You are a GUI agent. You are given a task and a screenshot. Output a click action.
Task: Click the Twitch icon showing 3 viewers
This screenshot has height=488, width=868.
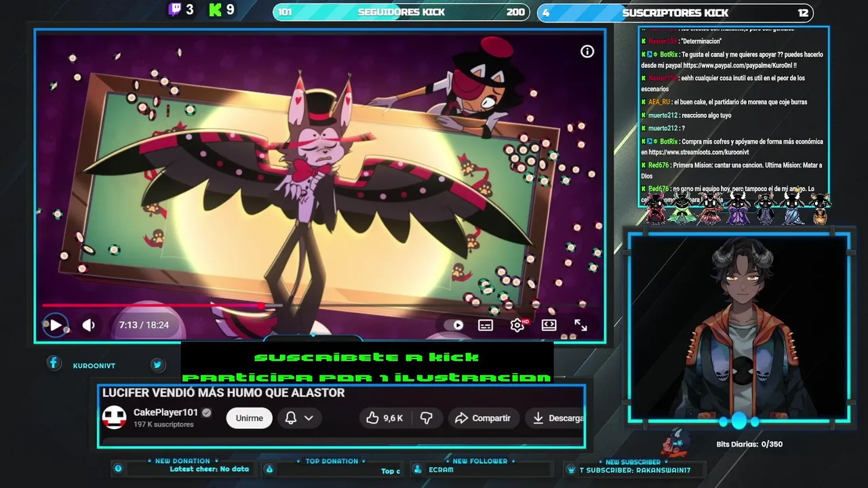[x=175, y=9]
